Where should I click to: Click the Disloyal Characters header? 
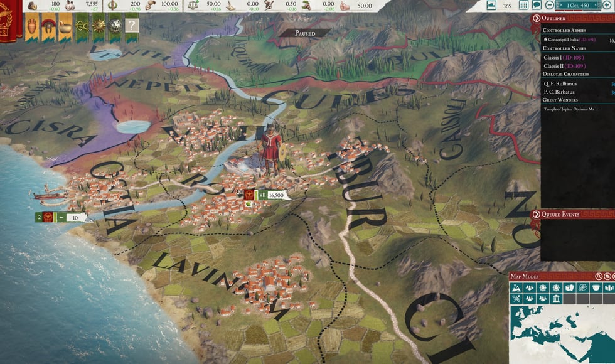pos(566,74)
